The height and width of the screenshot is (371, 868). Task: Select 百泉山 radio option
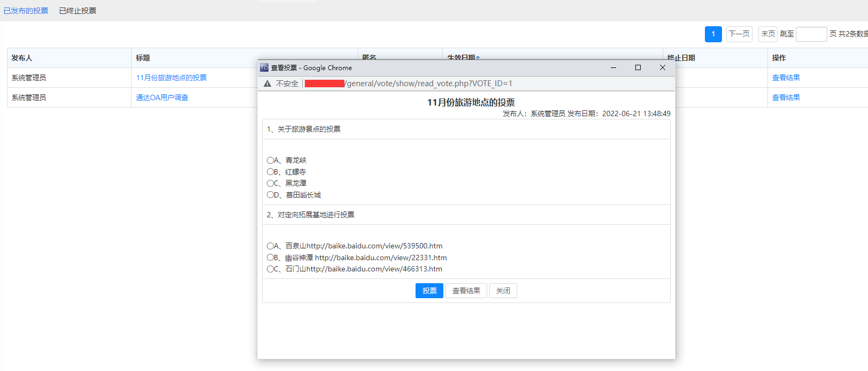tap(270, 246)
